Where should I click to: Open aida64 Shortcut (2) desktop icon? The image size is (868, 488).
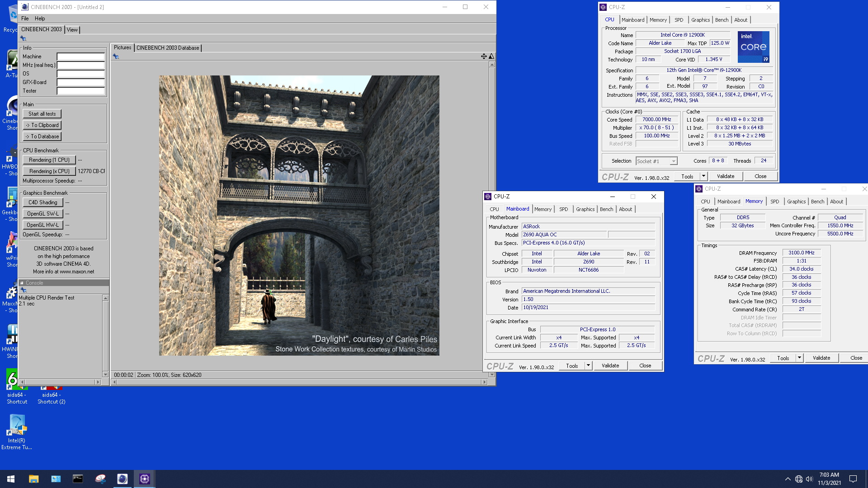tap(51, 394)
